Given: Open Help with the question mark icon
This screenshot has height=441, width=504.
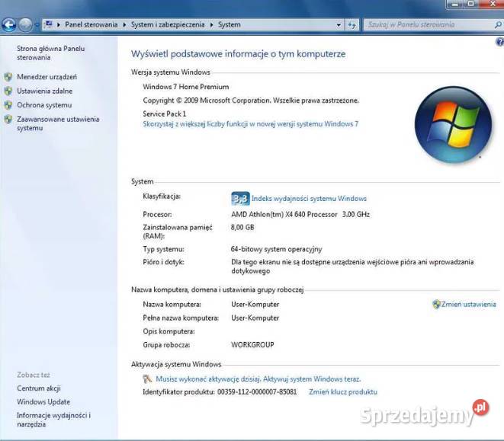Looking at the screenshot, I should 500,42.
